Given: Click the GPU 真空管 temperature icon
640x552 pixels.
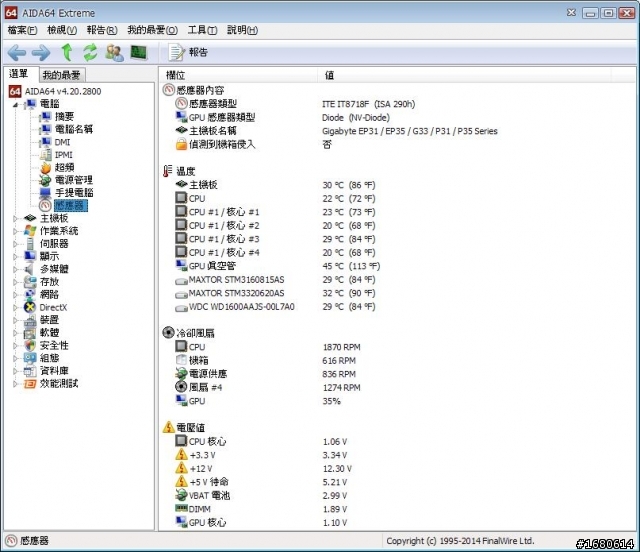Looking at the screenshot, I should tap(181, 266).
